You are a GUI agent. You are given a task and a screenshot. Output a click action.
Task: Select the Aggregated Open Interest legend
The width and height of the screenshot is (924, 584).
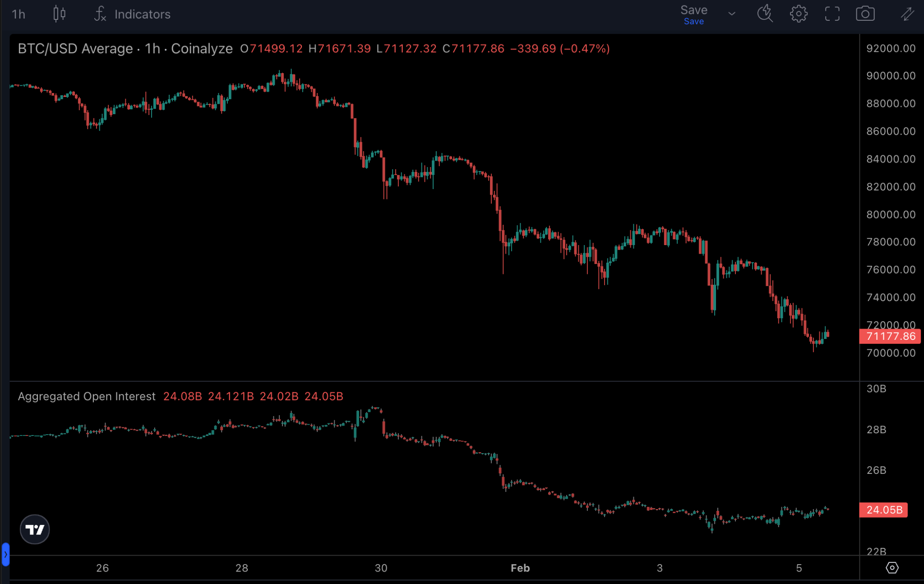click(87, 396)
